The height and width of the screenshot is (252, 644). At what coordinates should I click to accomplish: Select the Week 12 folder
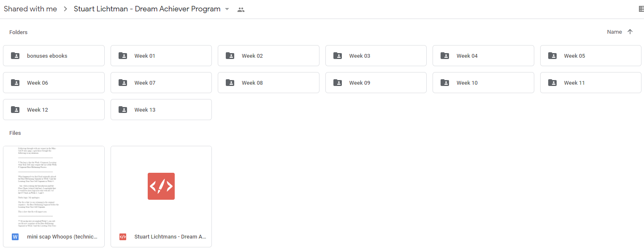[54, 110]
